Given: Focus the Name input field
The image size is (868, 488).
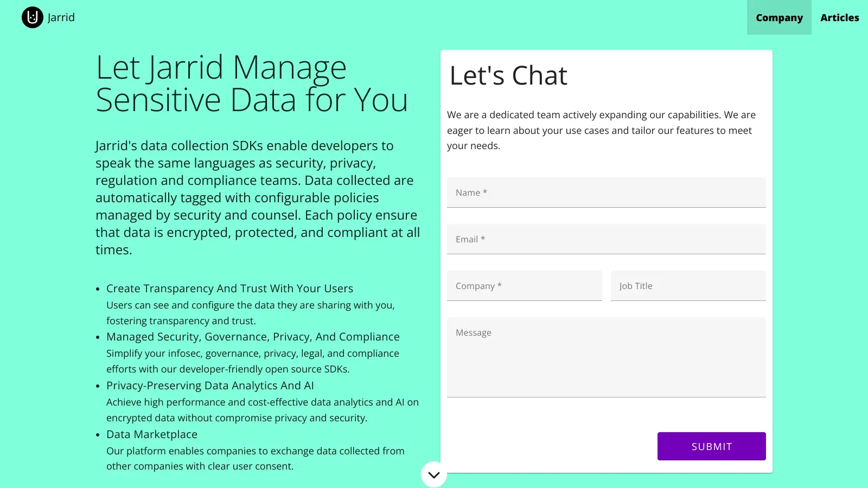Looking at the screenshot, I should click(x=606, y=192).
